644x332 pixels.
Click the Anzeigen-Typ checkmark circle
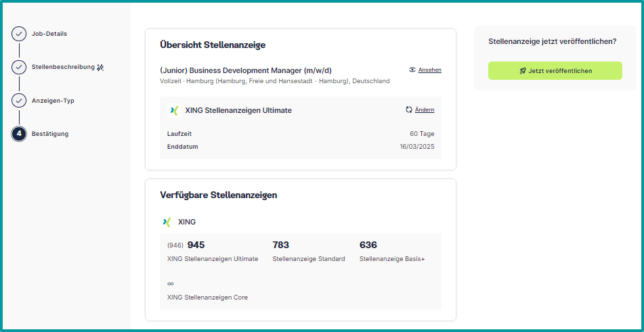tap(19, 101)
